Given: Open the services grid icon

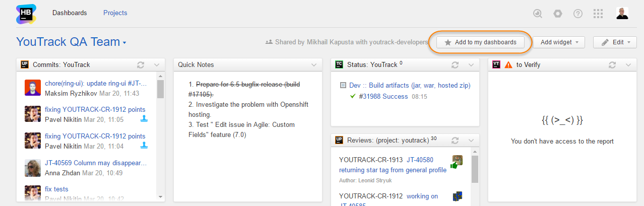Looking at the screenshot, I should coord(598,14).
